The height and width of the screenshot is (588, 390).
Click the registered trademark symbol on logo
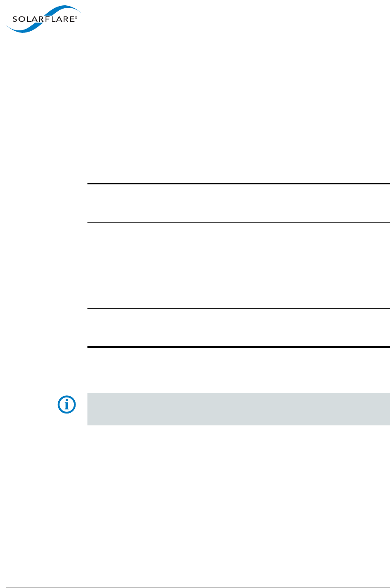coord(76,17)
